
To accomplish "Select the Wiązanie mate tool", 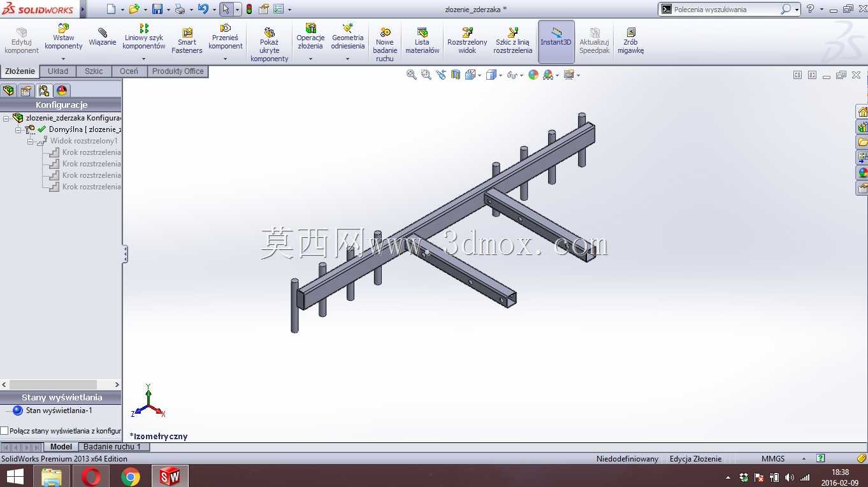I will pyautogui.click(x=103, y=37).
